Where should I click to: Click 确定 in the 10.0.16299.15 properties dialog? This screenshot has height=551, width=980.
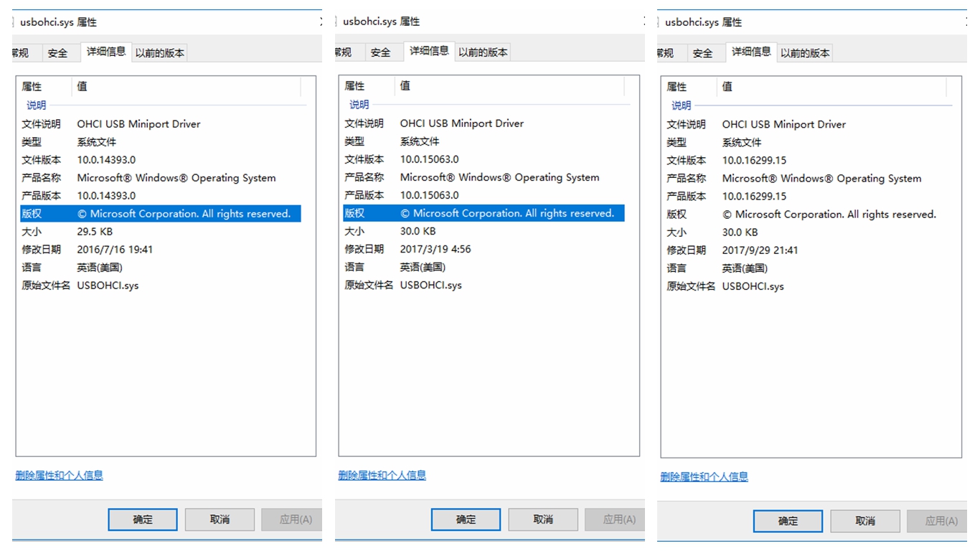(788, 521)
